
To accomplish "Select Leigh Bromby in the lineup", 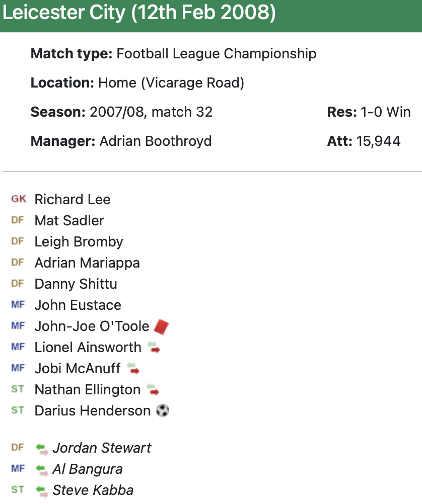I will coord(79,242).
